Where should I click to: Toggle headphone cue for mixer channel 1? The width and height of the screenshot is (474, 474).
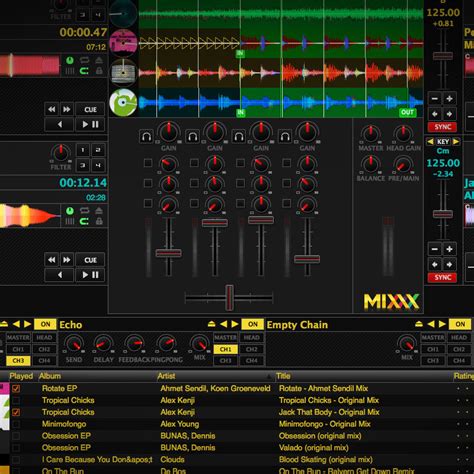pos(146,136)
